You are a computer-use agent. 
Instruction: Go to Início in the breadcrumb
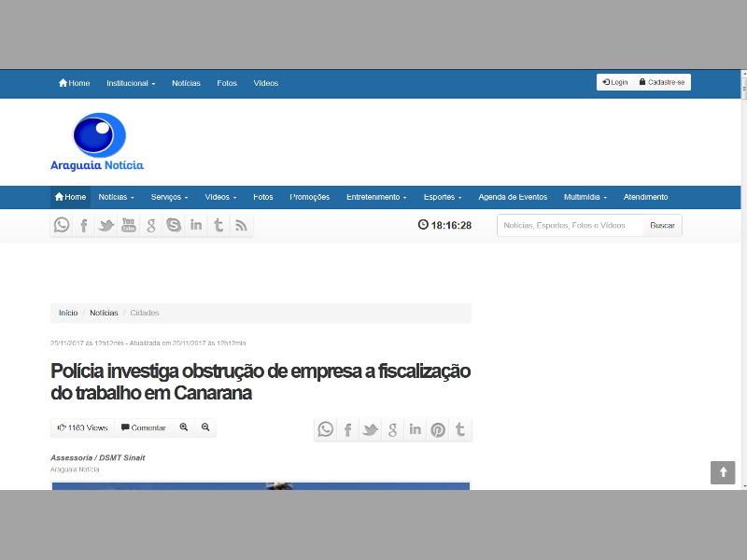tap(68, 313)
